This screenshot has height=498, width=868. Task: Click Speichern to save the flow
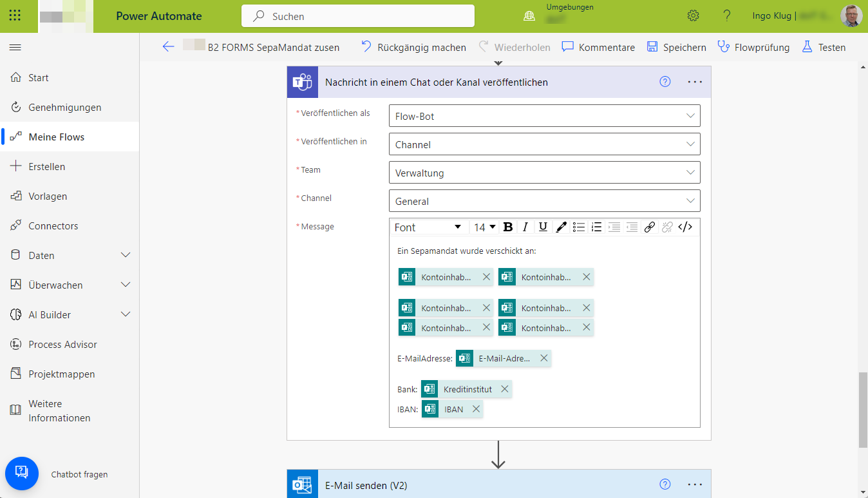(x=676, y=47)
